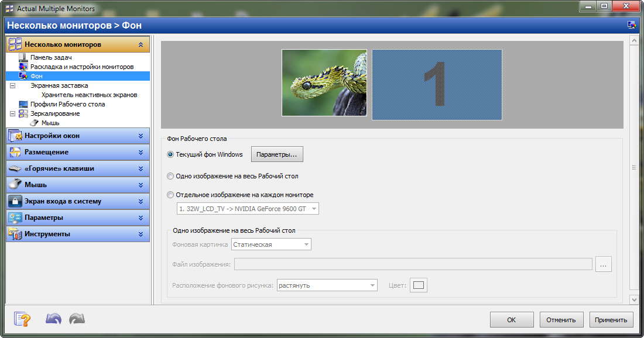Click the Применить button
The height and width of the screenshot is (338, 644).
611,319
